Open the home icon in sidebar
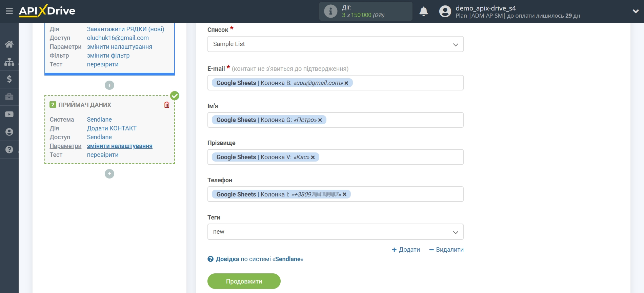This screenshot has height=293, width=644. (9, 44)
